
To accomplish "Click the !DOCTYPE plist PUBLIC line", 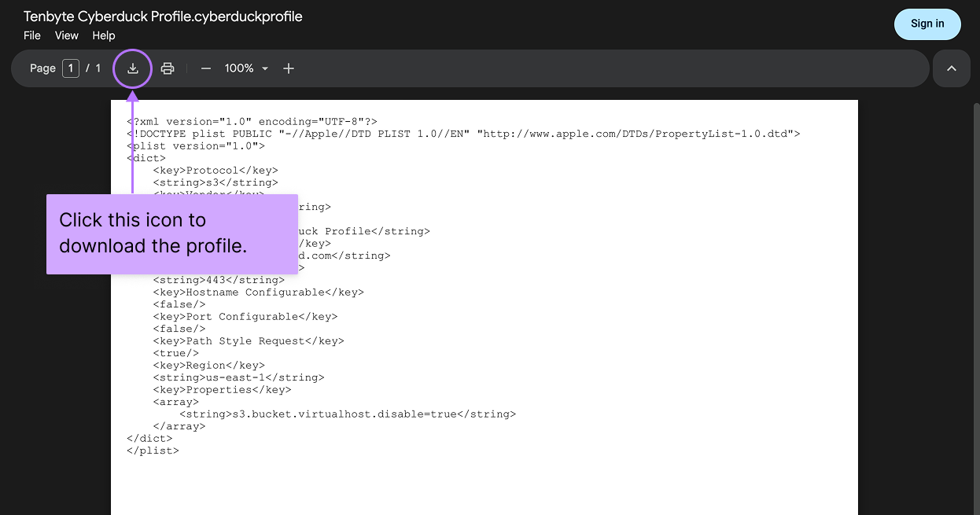I will point(463,134).
